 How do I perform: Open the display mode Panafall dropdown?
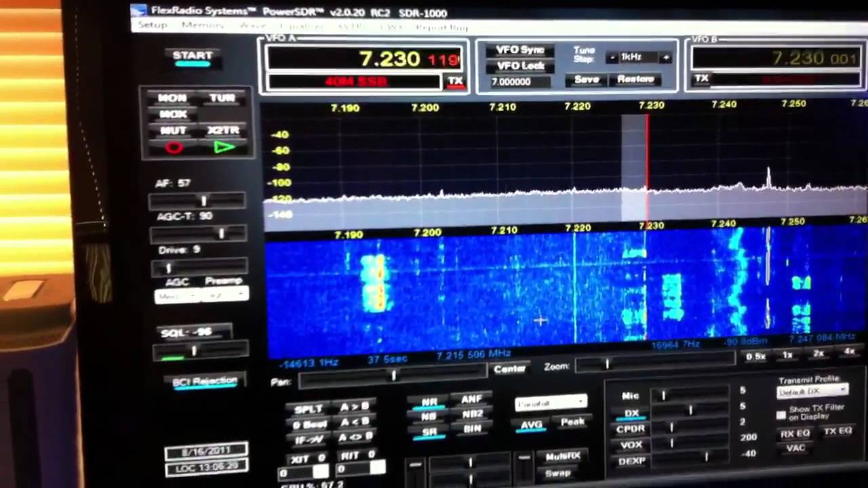coord(551,404)
